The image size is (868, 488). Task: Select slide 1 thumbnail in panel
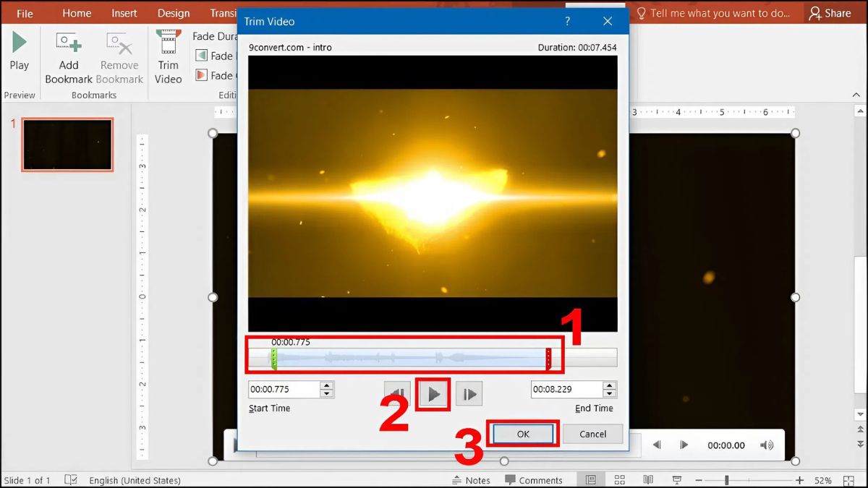coord(67,145)
